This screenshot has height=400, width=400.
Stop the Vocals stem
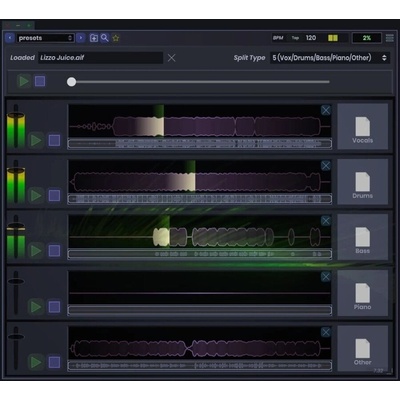click(54, 140)
